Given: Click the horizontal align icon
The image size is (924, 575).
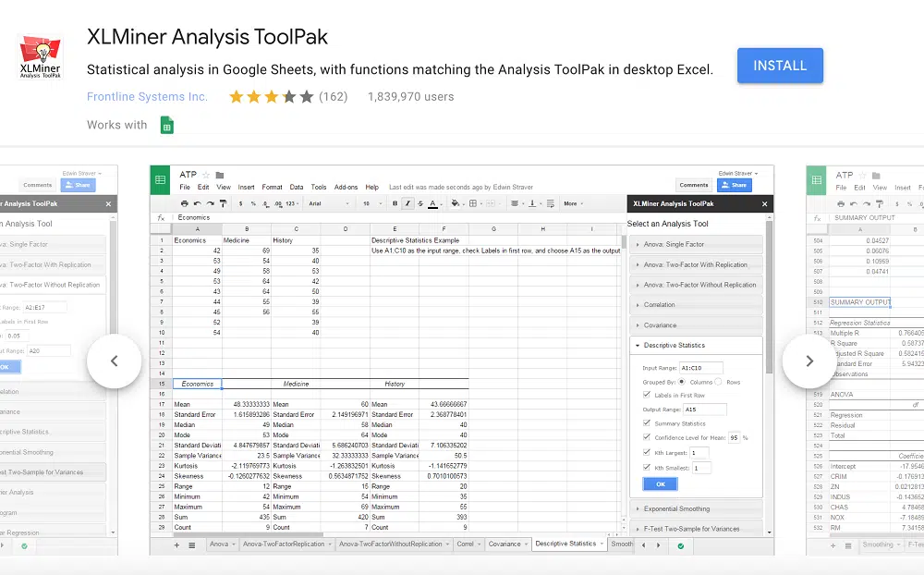Looking at the screenshot, I should tap(515, 203).
